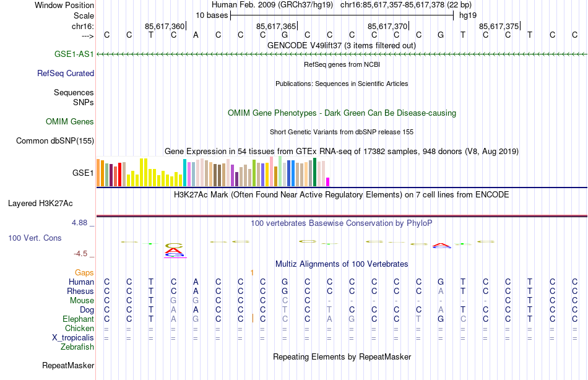
Task: Select the Rhesus species label
Action: point(80,291)
